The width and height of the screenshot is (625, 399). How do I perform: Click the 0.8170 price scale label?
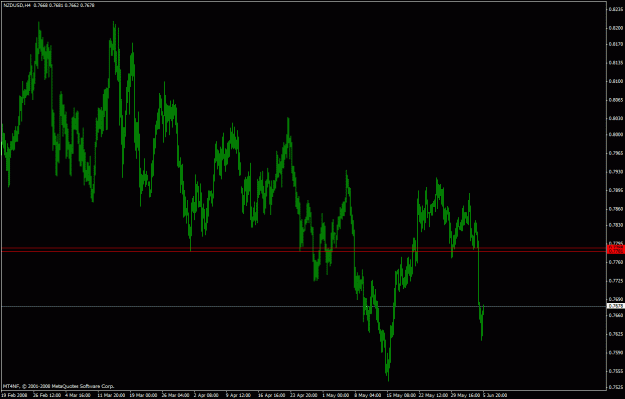[616, 44]
